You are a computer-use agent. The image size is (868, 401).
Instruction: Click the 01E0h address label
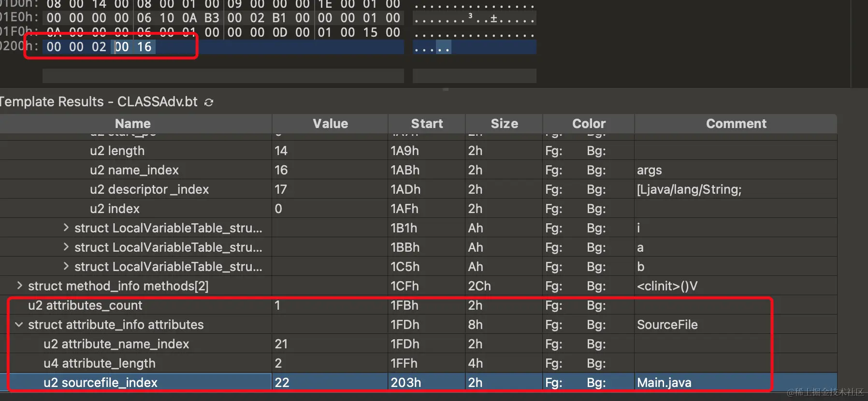[18, 17]
